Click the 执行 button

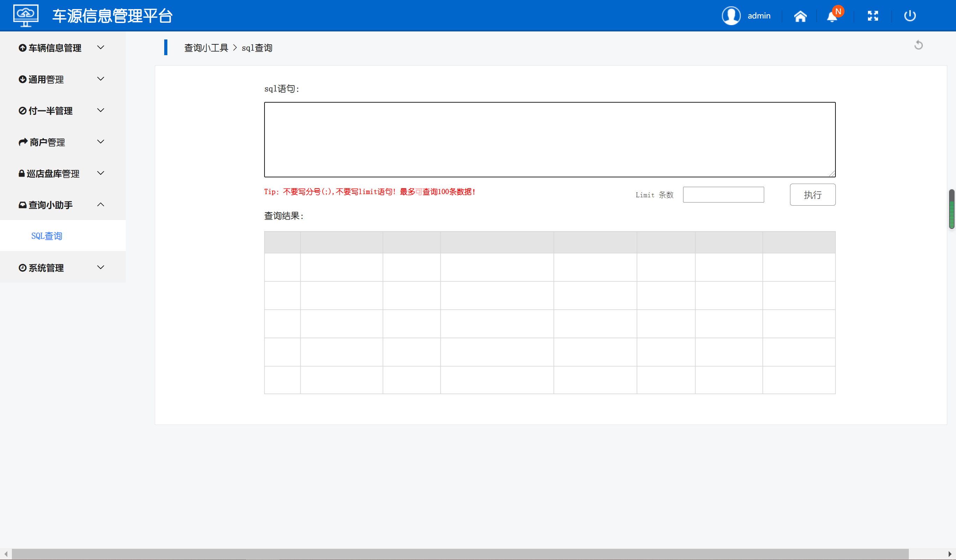coord(813,195)
